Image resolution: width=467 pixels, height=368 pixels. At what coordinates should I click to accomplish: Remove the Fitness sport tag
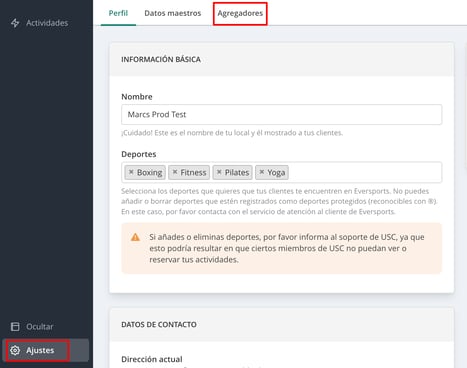pos(175,172)
